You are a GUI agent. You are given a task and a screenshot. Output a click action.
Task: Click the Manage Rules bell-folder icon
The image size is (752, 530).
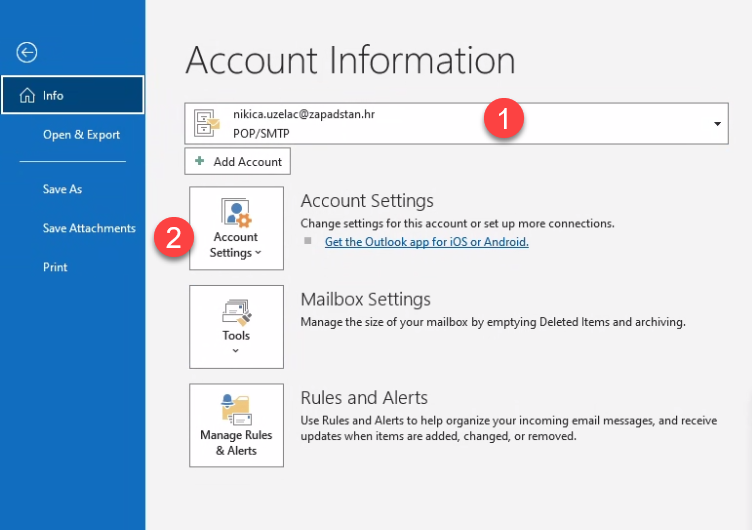[x=236, y=410]
